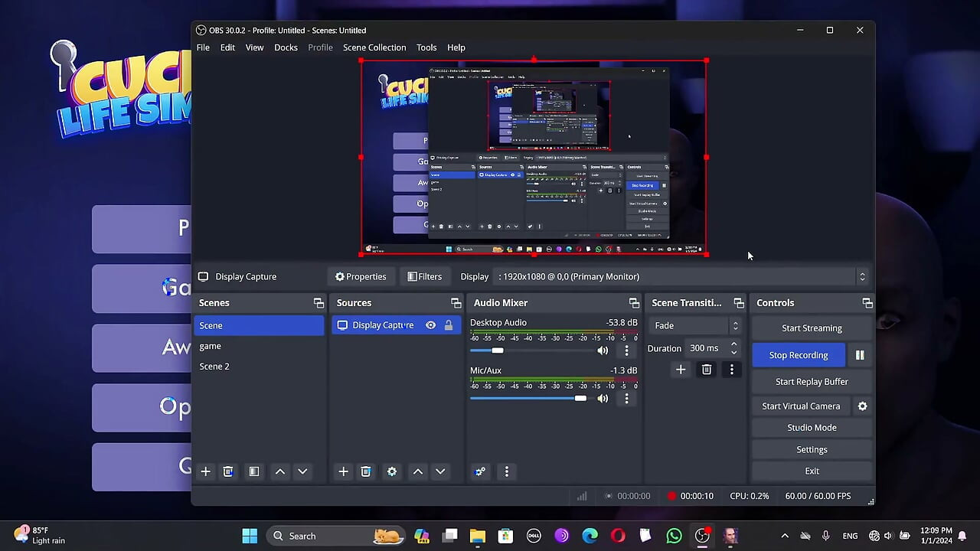Toggle the lock on Display Capture source
This screenshot has width=980, height=551.
point(449,325)
